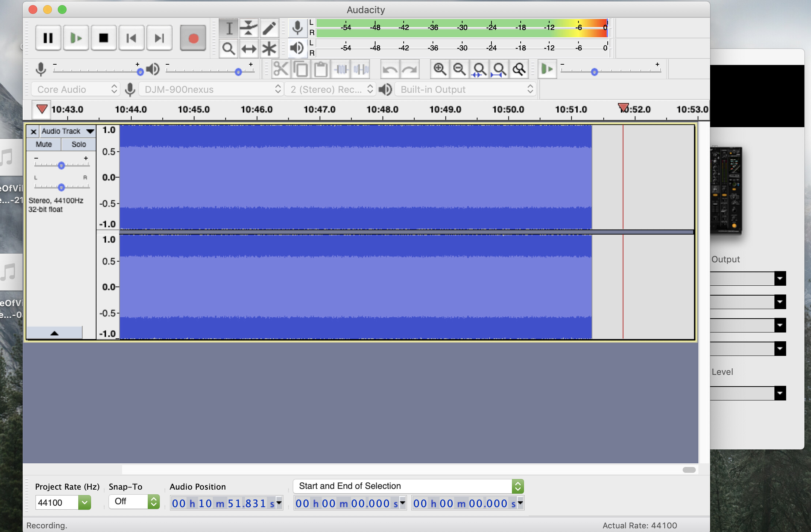Image resolution: width=811 pixels, height=532 pixels.
Task: Click the Cut scissors icon
Action: [x=281, y=69]
